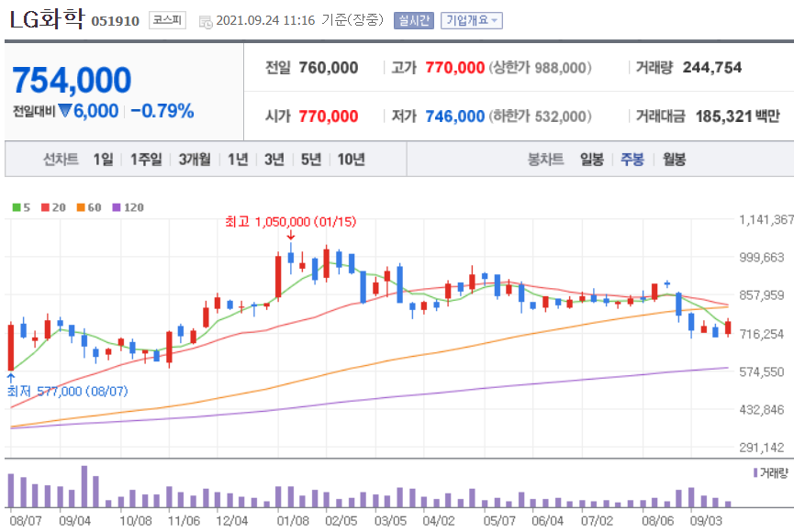Screen dimensions: 794x532
Task: Click the -0.79% change value
Action: point(162,111)
